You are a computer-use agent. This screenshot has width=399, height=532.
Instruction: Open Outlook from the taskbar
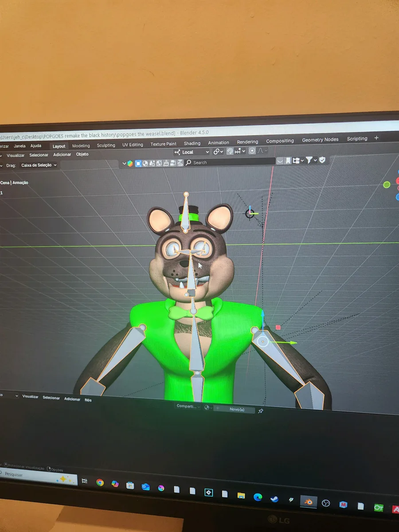pyautogui.click(x=145, y=487)
